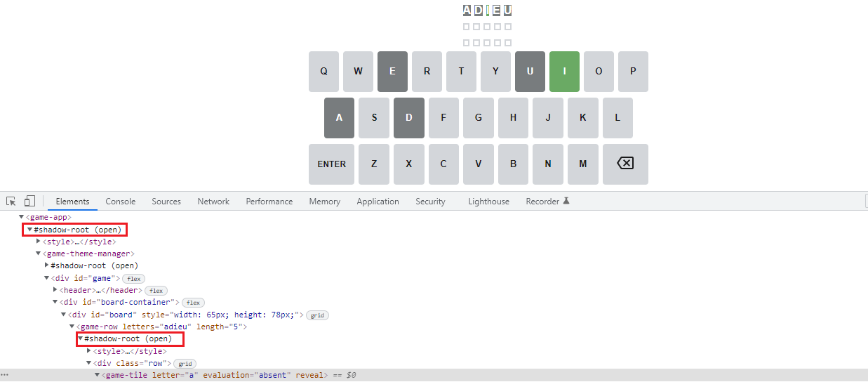The height and width of the screenshot is (382, 868).
Task: Tap the L key
Action: pos(617,117)
